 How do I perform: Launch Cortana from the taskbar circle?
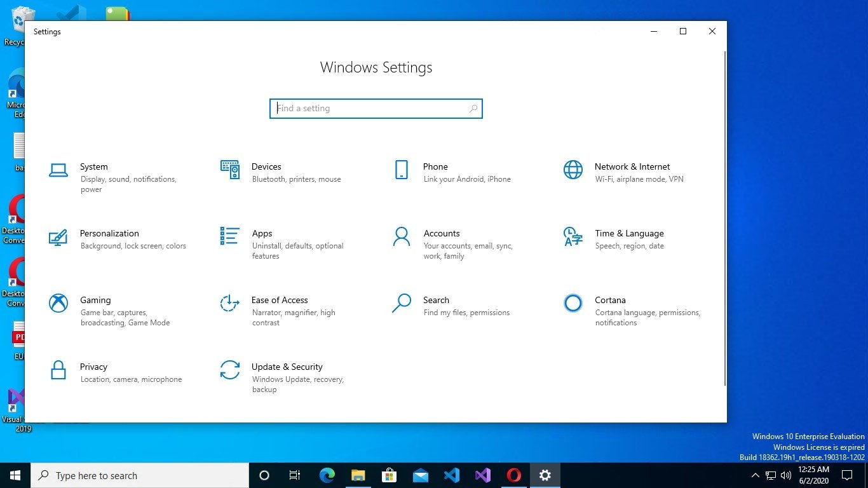click(x=264, y=475)
